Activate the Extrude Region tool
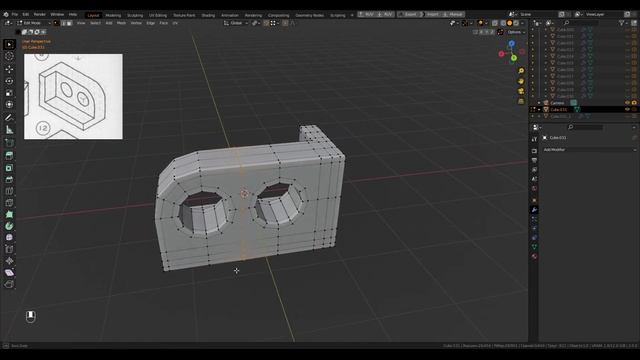 pyautogui.click(x=9, y=155)
